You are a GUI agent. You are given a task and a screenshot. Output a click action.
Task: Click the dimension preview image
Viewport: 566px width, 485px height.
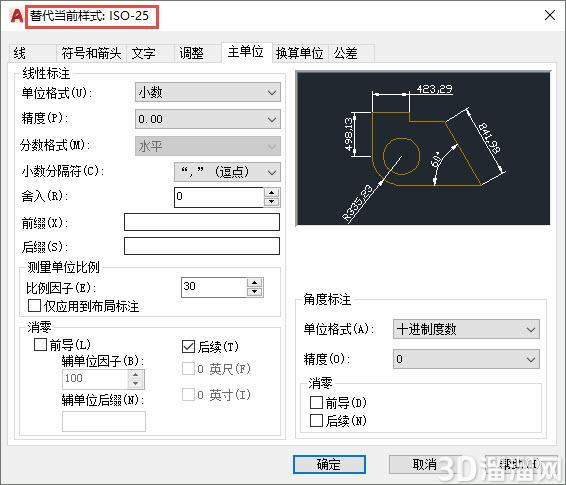point(423,149)
